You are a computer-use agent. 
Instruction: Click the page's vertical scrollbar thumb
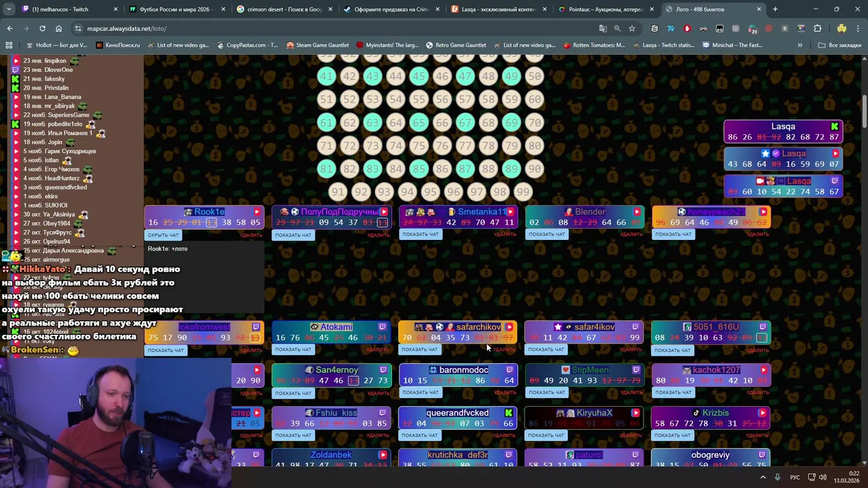865,112
